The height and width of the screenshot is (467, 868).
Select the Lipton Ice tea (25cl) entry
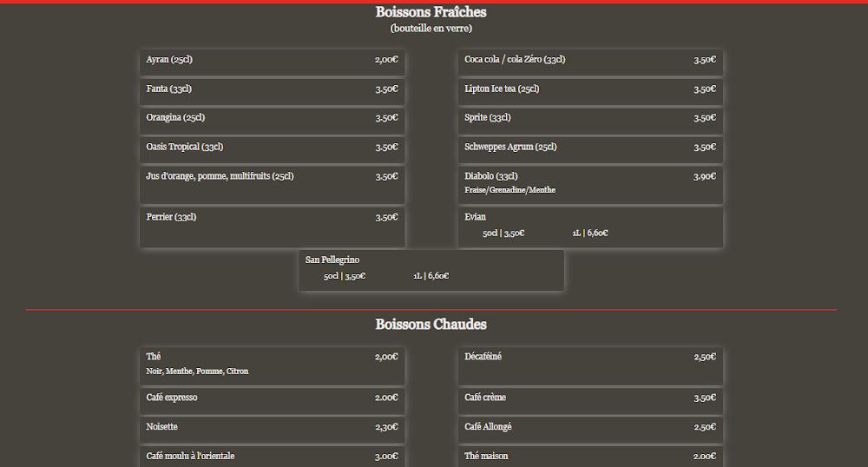(590, 89)
